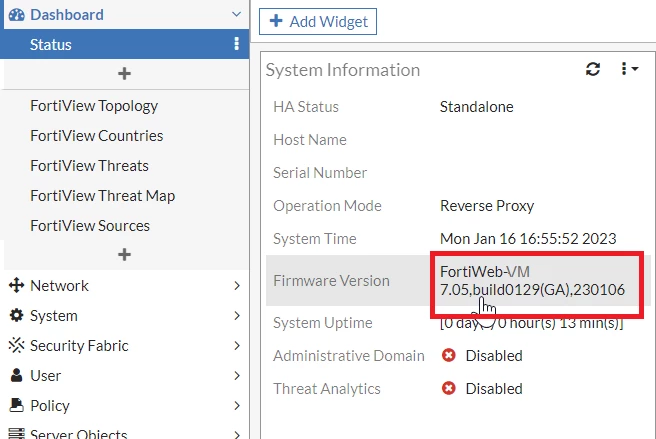The image size is (656, 439).
Task: Click the Serial Number label
Action: click(320, 173)
